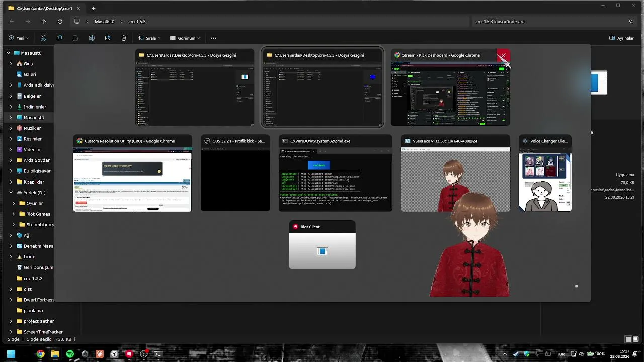Click the Rename icon in Explorer toolbar

[x=92, y=38]
